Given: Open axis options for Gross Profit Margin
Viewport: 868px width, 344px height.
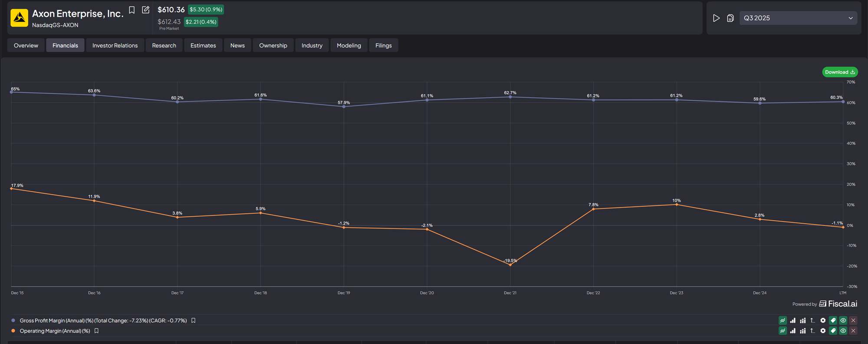Looking at the screenshot, I should point(813,321).
